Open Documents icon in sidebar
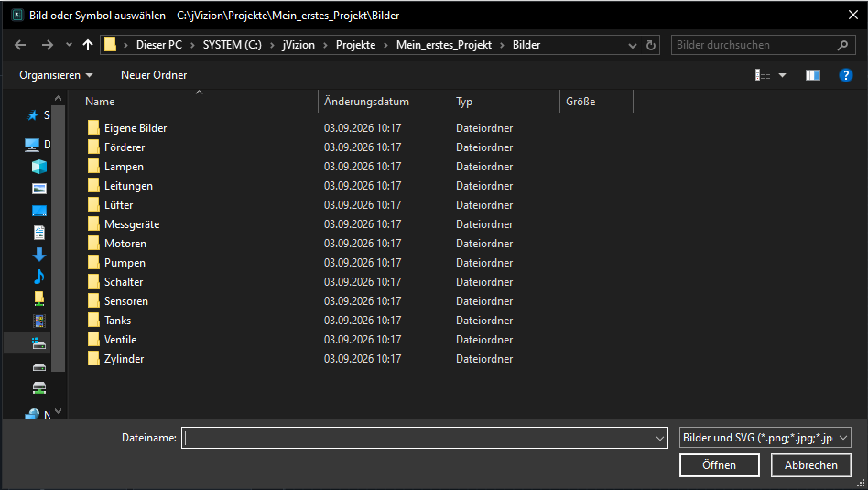 click(x=39, y=233)
